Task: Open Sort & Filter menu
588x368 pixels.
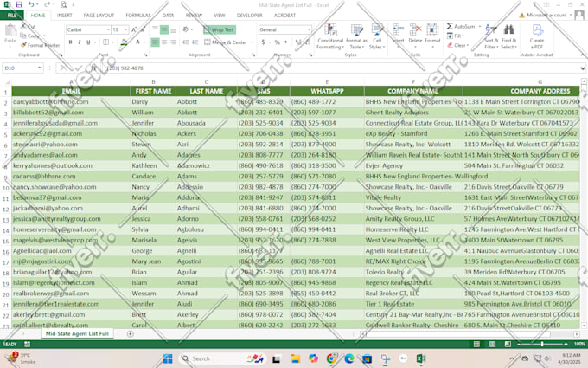Action: [491, 36]
